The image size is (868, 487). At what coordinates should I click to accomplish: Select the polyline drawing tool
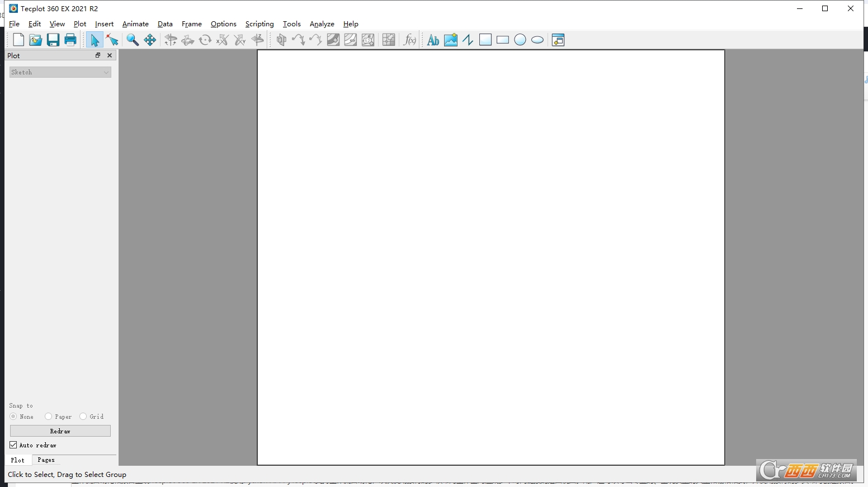tap(468, 40)
